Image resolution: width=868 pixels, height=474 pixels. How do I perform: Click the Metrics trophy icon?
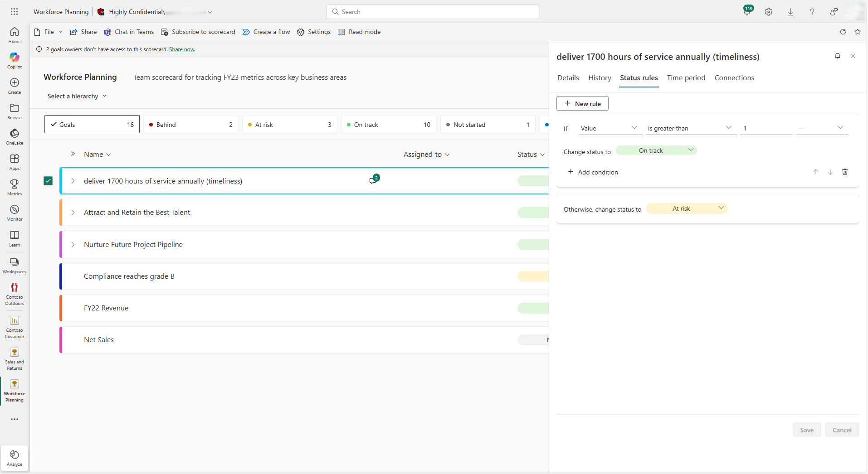[x=15, y=187]
